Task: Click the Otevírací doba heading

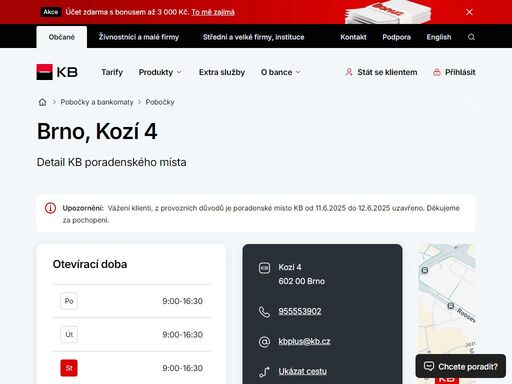Action: (90, 264)
